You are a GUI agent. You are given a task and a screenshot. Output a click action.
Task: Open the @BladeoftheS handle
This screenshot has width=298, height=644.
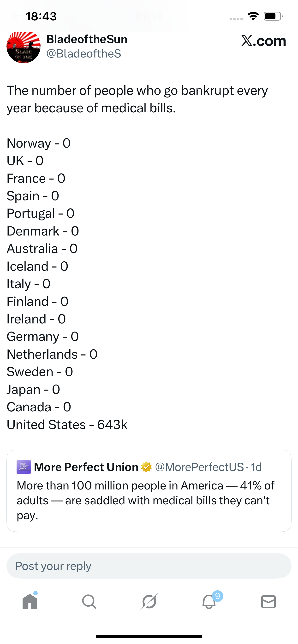pos(84,54)
